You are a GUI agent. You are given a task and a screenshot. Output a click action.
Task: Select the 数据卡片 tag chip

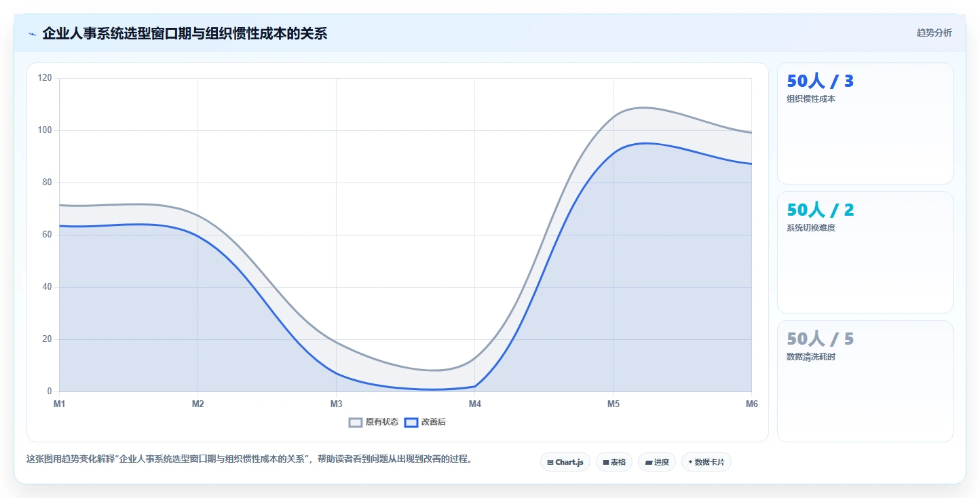coord(706,462)
